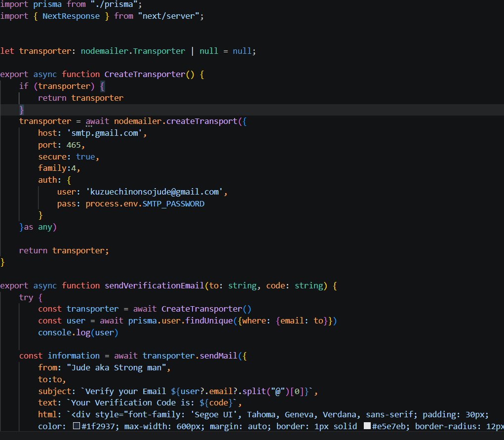Click the port value 465

[x=74, y=145]
